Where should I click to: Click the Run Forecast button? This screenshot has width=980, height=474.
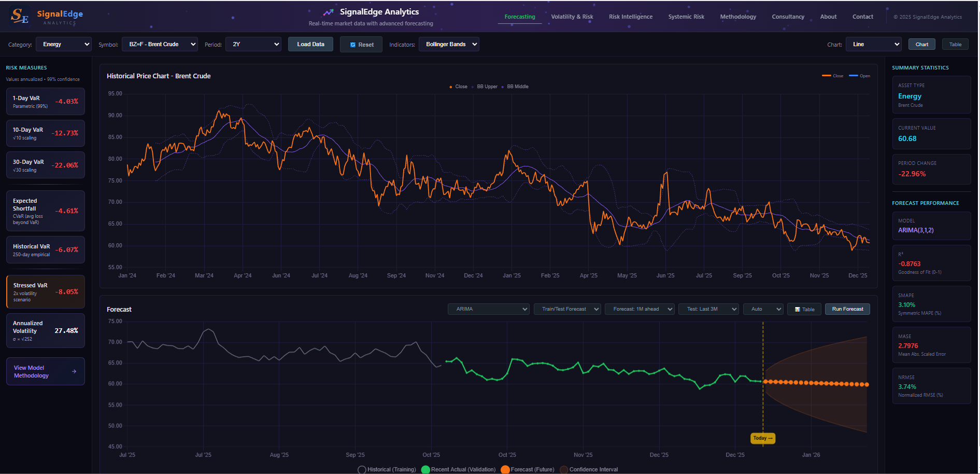click(x=847, y=309)
